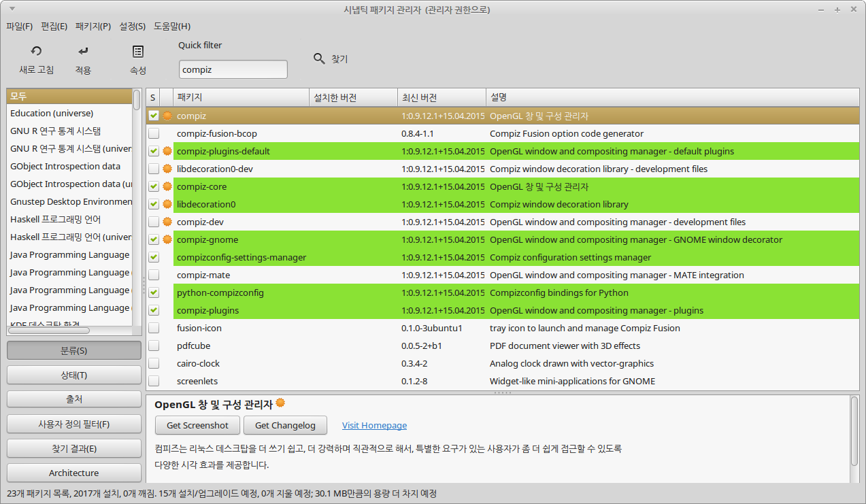Click the category list vertical scrollbar
Image resolution: width=866 pixels, height=504 pixels.
[x=137, y=101]
